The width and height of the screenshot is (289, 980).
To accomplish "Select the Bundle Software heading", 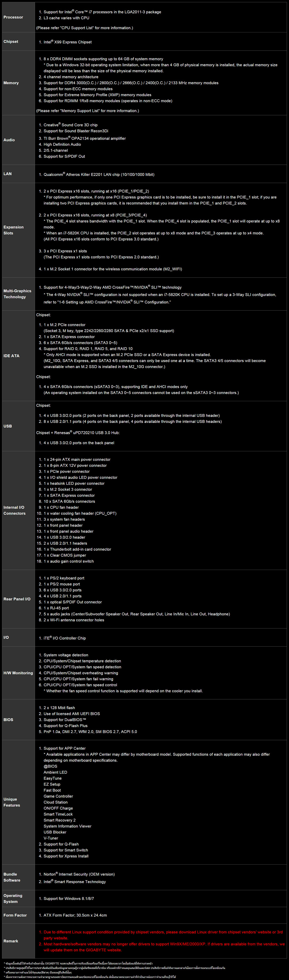I will tap(12, 877).
